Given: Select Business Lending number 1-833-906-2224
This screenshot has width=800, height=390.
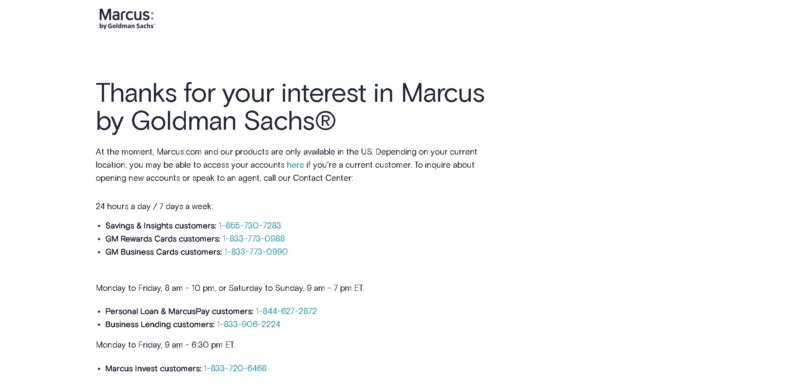Looking at the screenshot, I should [248, 324].
